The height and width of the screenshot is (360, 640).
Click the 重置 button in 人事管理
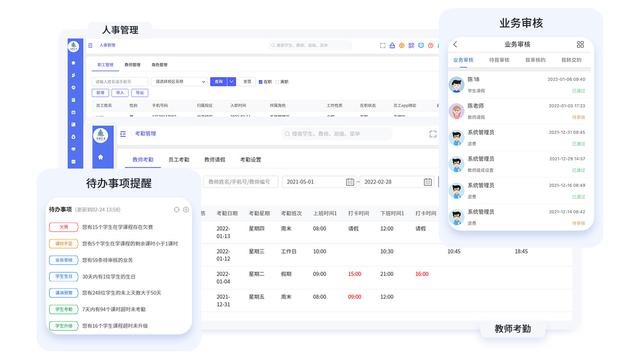(x=247, y=82)
